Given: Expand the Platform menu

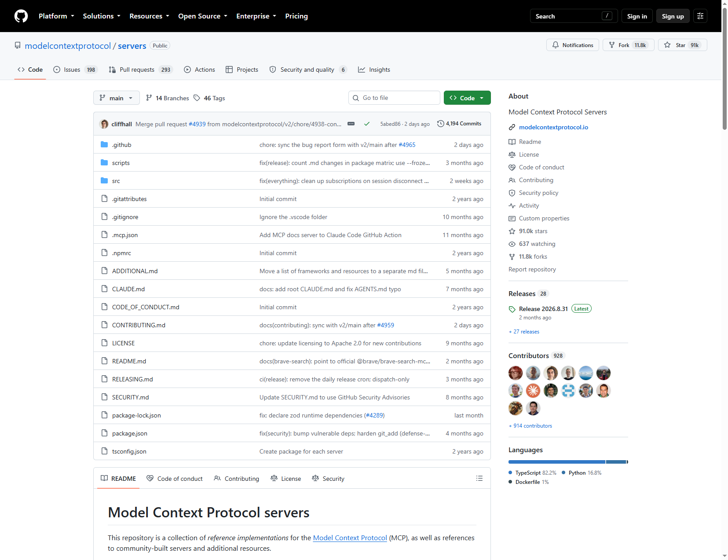Looking at the screenshot, I should (56, 16).
